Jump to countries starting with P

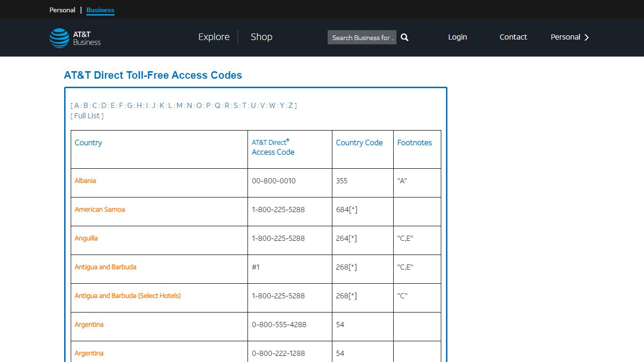[x=208, y=106]
